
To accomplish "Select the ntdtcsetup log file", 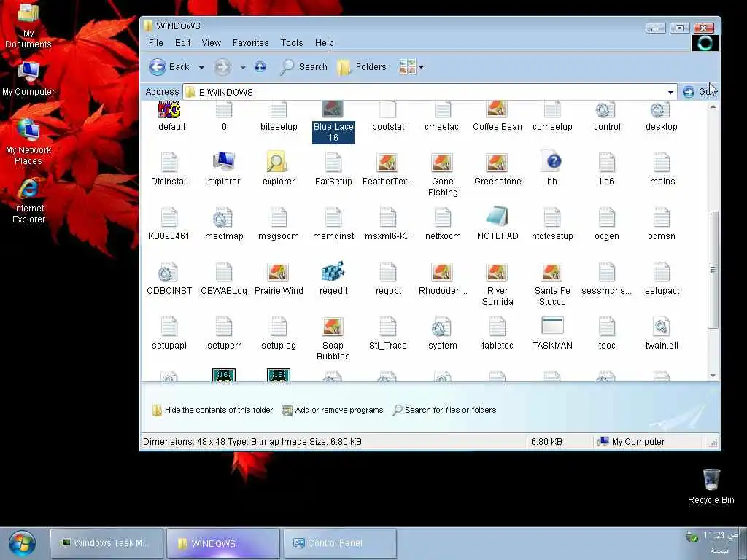I will [552, 223].
